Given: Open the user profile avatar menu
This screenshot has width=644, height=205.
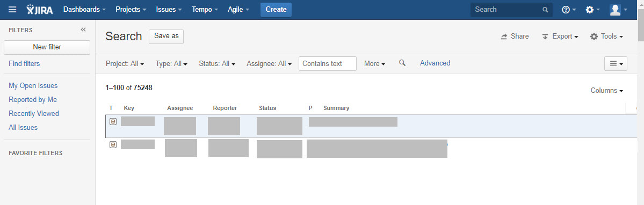Looking at the screenshot, I should (618, 10).
